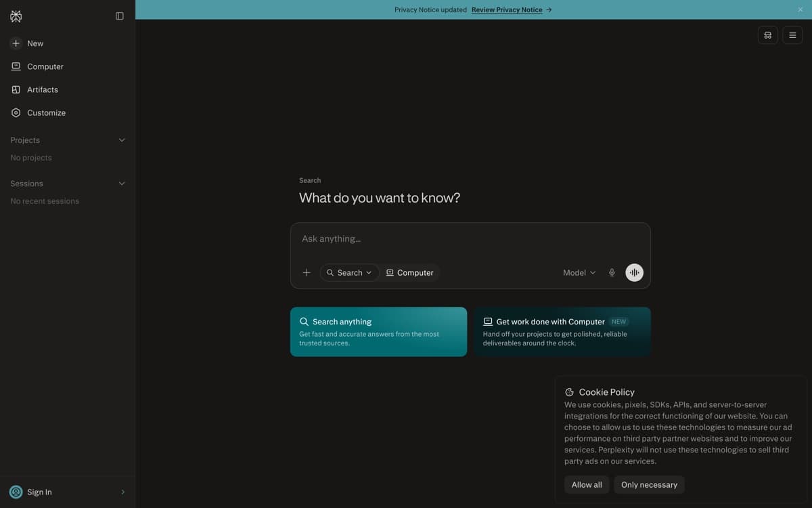
Task: Collapse the sidebar with panel icon
Action: [x=120, y=16]
